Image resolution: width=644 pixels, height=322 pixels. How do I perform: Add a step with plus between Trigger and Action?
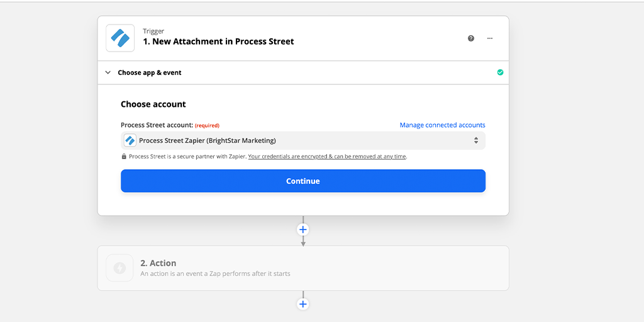tap(303, 230)
